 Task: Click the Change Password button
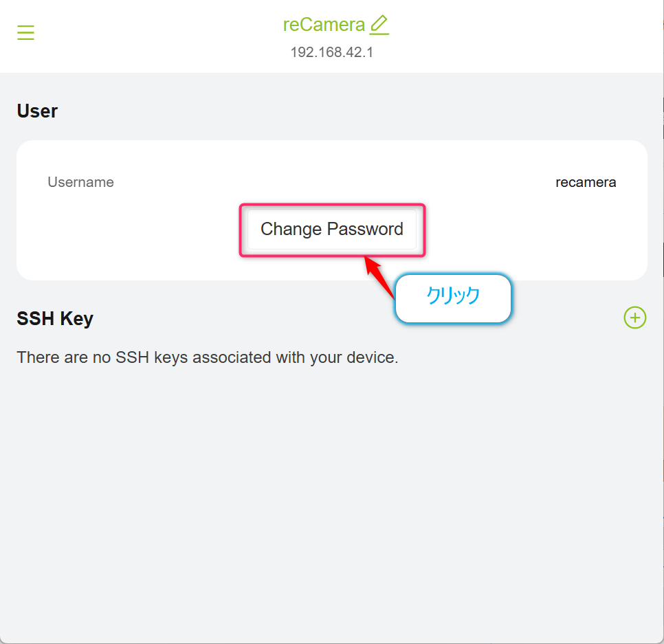tap(331, 229)
